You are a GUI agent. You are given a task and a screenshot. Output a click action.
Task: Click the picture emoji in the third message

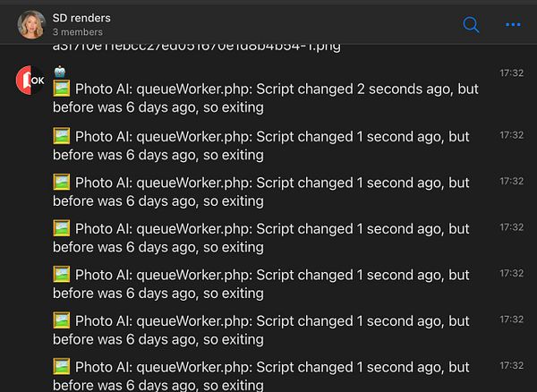click(62, 182)
